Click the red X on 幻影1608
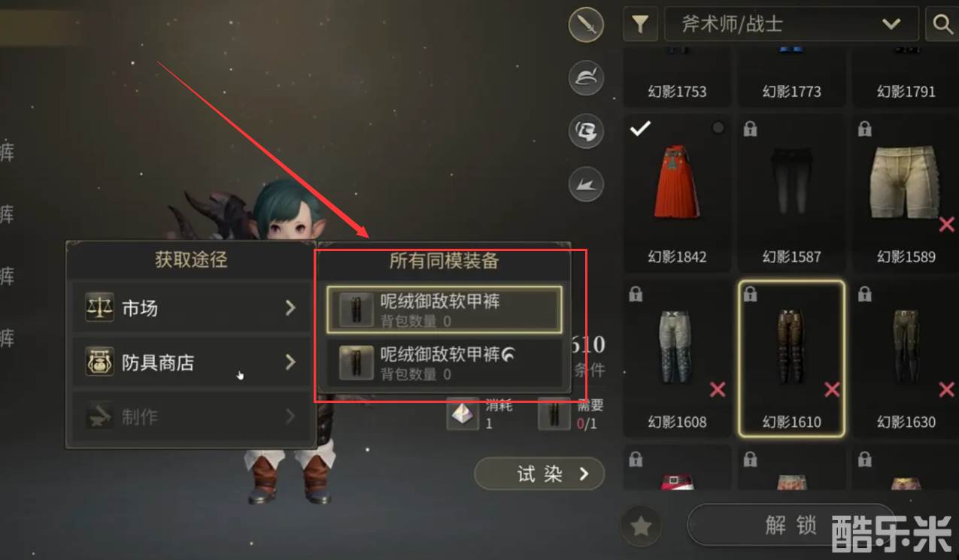The height and width of the screenshot is (560, 959). click(718, 389)
